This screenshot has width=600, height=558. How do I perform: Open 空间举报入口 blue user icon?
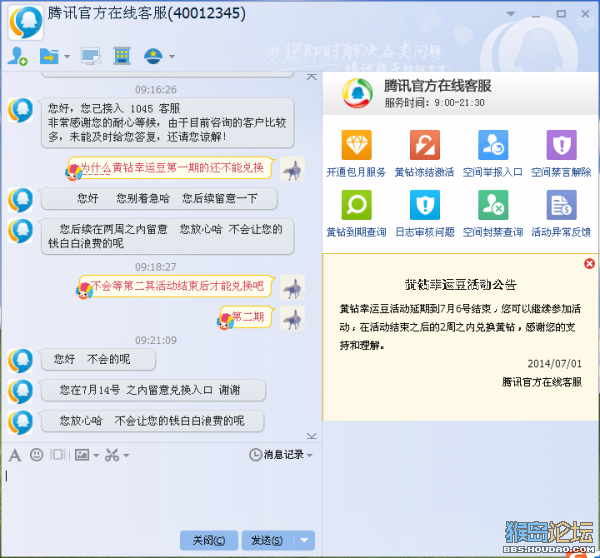[493, 145]
